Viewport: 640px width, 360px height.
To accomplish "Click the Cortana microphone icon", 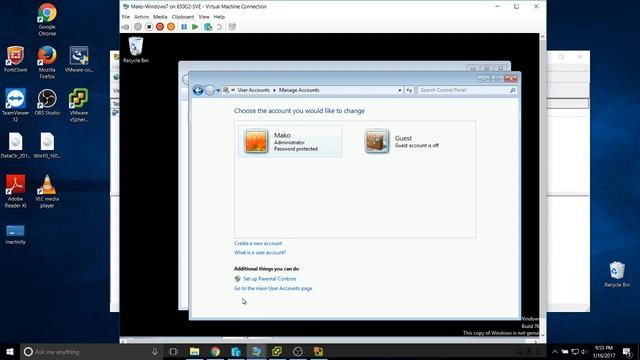I will tap(155, 351).
